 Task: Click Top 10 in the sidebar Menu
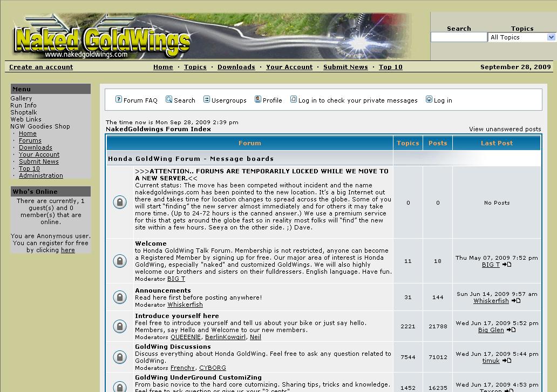tap(29, 168)
